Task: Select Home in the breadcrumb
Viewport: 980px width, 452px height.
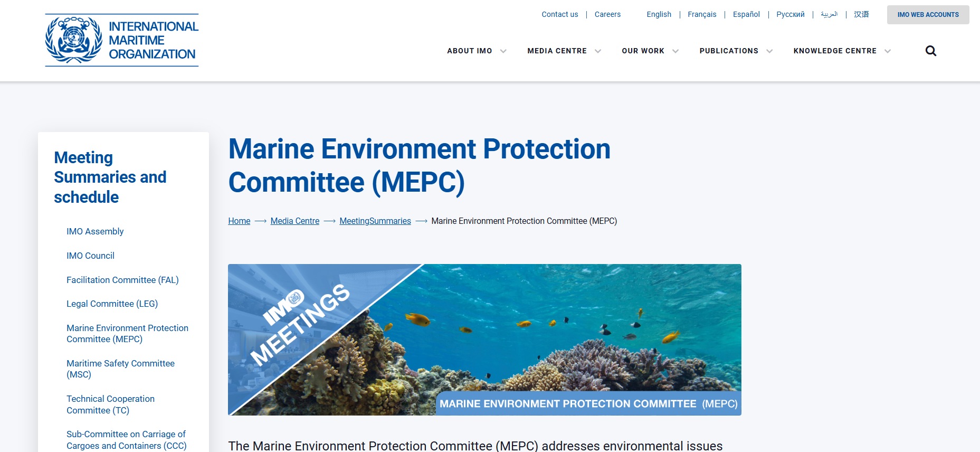Action: (239, 221)
